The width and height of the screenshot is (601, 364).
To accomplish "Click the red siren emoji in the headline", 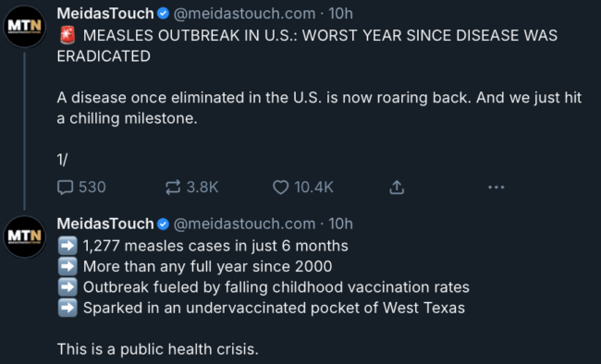I will point(67,35).
